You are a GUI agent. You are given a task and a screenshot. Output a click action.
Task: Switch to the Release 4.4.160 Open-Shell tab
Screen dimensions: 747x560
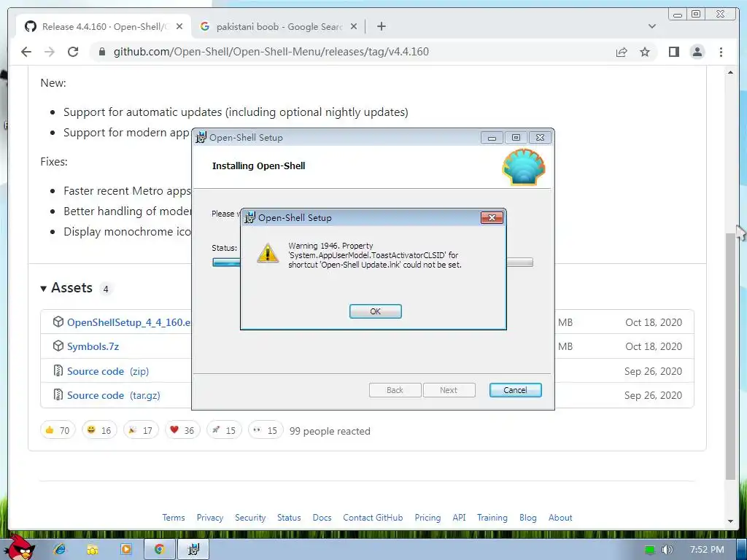click(104, 27)
